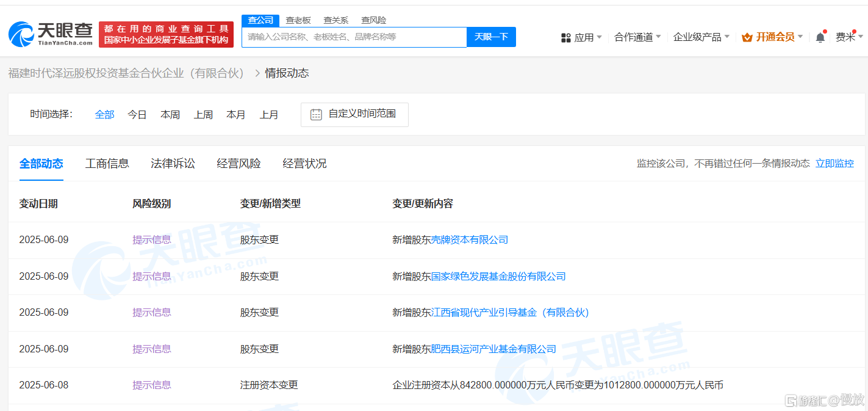Switch to the 经营状况 tab
The width and height of the screenshot is (868, 411).
(305, 163)
